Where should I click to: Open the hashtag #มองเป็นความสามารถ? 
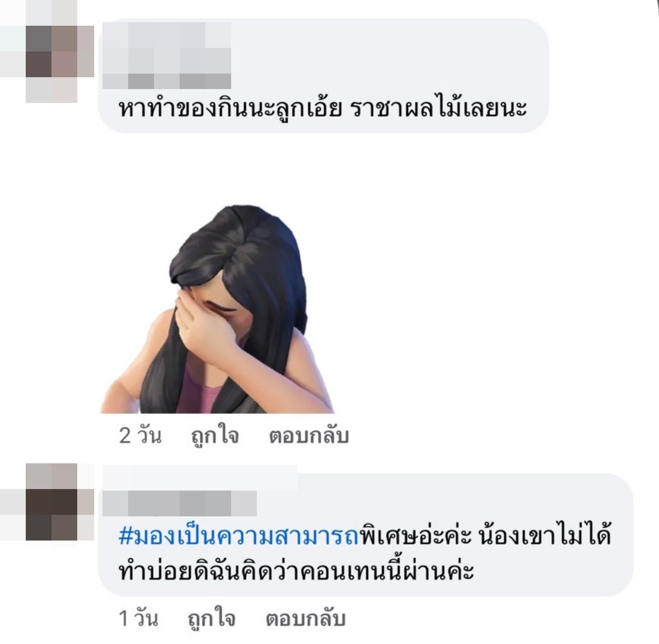[x=238, y=536]
